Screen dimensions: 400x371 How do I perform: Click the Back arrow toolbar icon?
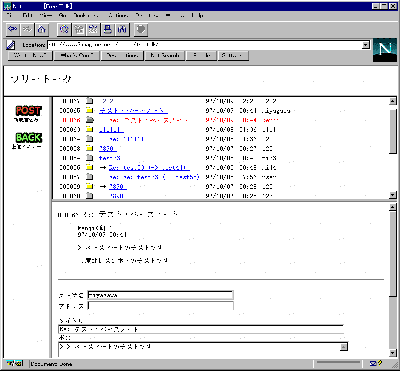point(13,30)
